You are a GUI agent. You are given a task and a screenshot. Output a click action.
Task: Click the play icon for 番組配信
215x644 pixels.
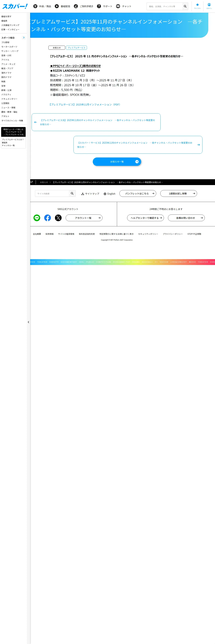[x=57, y=6]
